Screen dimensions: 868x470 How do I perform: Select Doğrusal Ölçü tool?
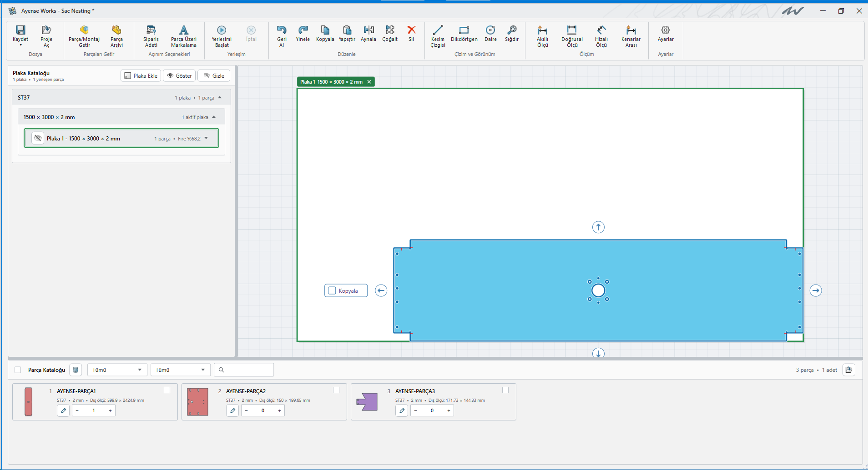click(572, 36)
